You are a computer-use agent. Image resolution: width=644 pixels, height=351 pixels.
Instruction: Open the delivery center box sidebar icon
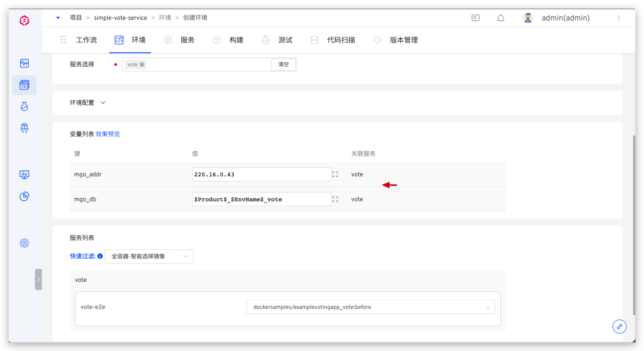pyautogui.click(x=24, y=128)
